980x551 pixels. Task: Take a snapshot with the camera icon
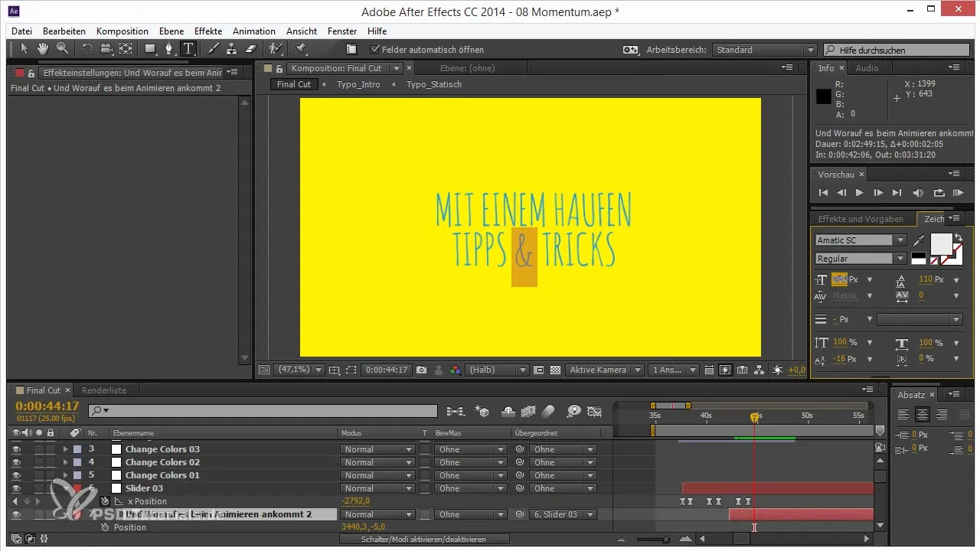point(421,370)
